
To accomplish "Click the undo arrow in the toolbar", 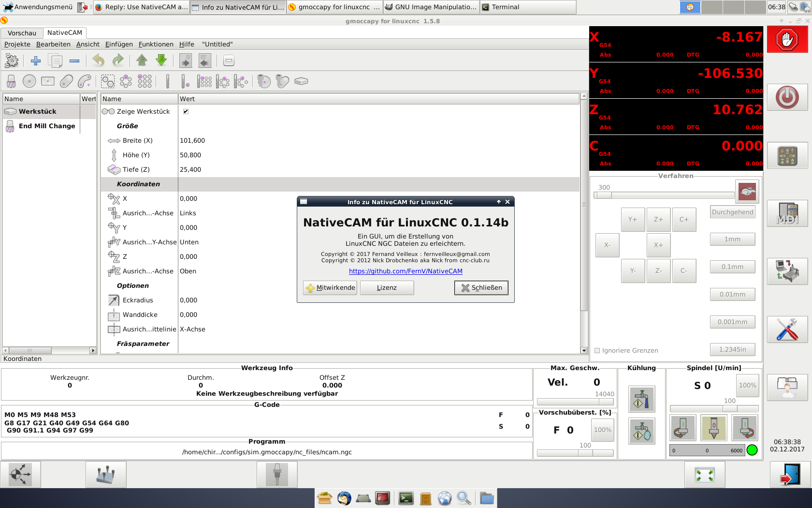I will [99, 60].
